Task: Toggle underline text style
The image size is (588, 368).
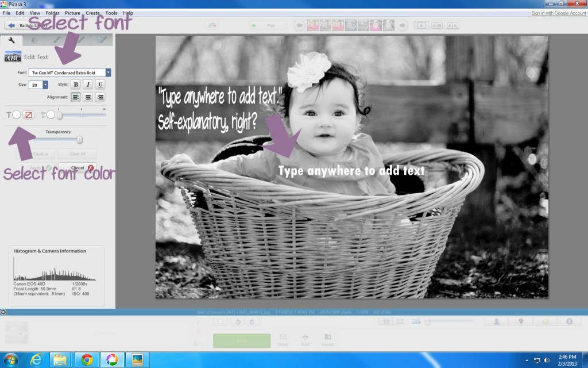Action: pos(100,85)
